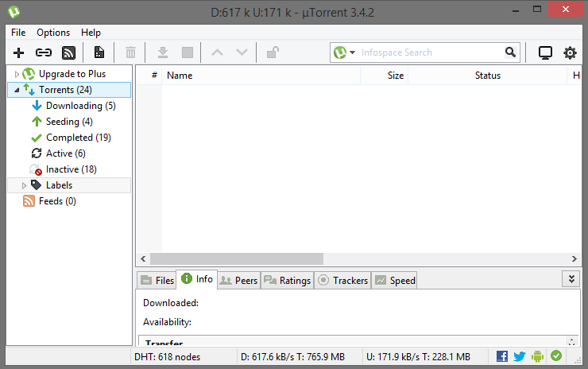Click the horizontal scrollbar thumb
Screen dimensions: 588x369
pyautogui.click(x=237, y=258)
